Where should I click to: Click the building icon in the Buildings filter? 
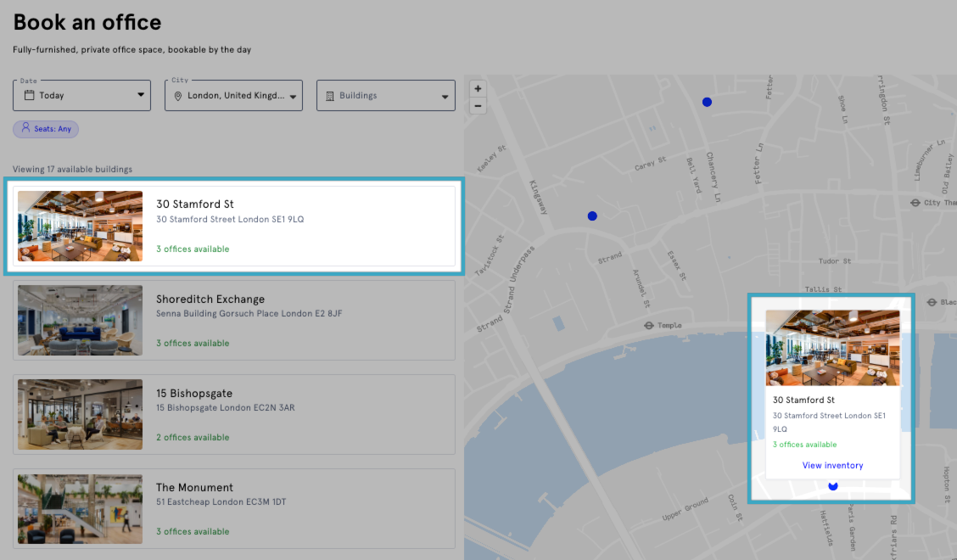coord(332,94)
